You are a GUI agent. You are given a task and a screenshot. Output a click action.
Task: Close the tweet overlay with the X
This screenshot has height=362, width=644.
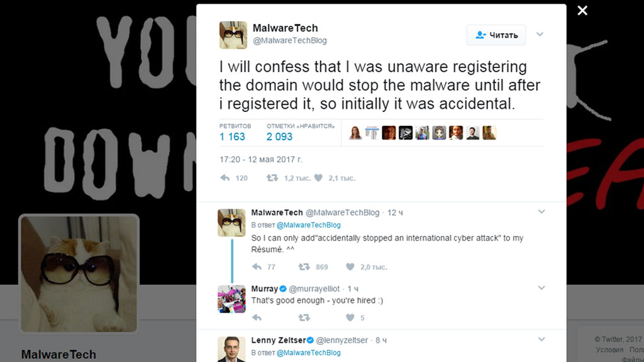coord(582,11)
